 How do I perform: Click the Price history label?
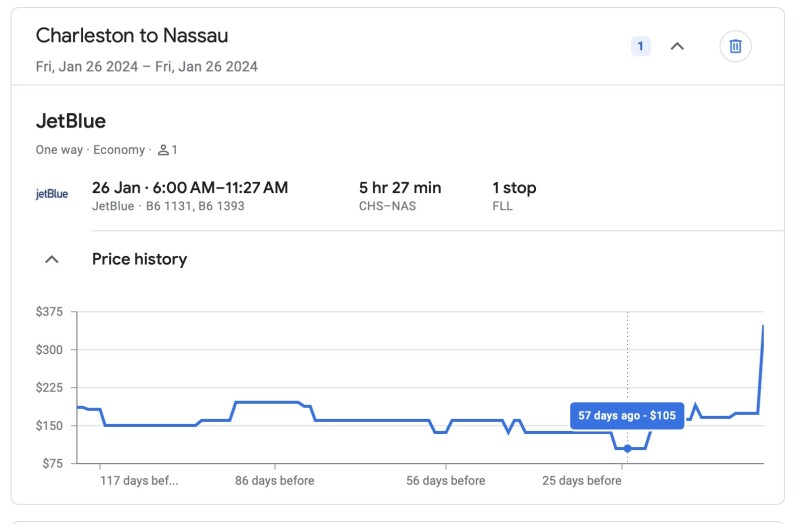click(139, 259)
